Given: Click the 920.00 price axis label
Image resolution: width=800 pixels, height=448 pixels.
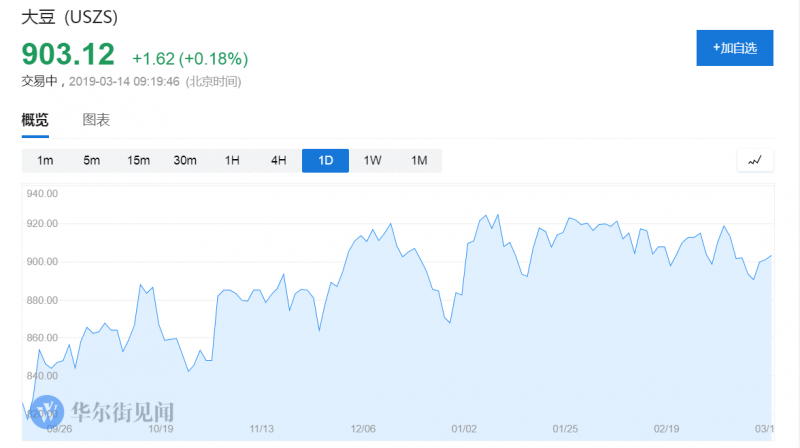Looking at the screenshot, I should click(x=43, y=223).
